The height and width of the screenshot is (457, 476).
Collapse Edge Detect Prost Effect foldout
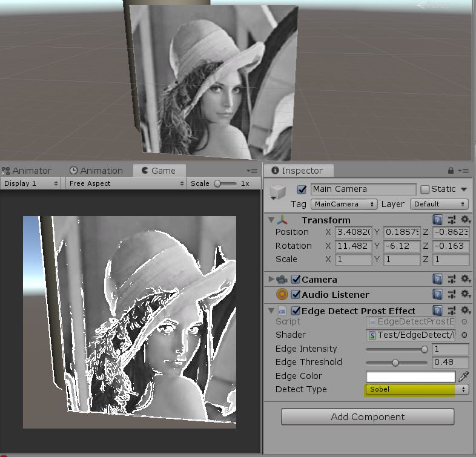271,311
